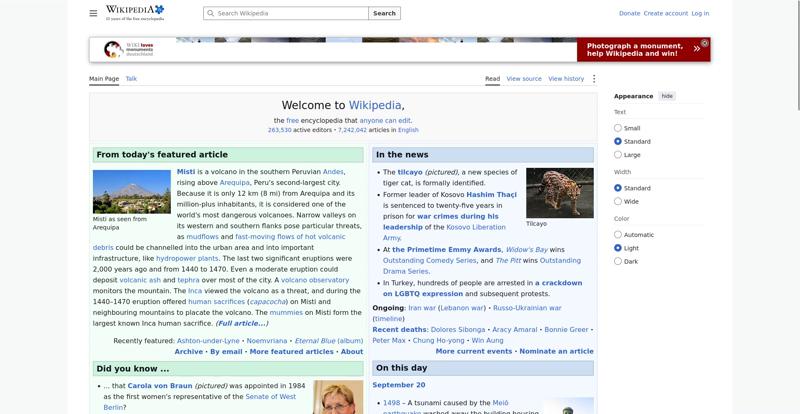Click the double-arrow icon on the red banner
800x414 pixels.
tap(696, 49)
